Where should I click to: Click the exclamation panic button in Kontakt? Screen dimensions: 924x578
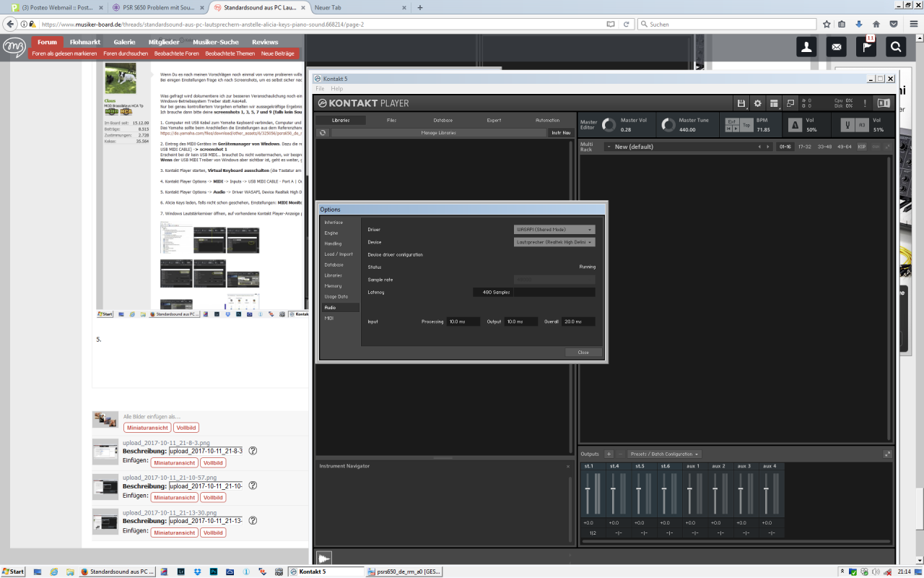point(865,103)
